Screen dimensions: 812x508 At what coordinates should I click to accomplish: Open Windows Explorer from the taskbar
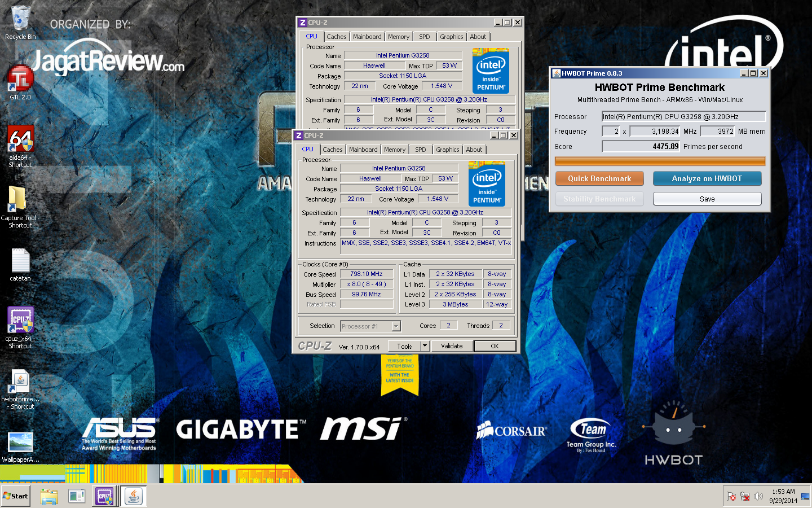[x=49, y=496]
